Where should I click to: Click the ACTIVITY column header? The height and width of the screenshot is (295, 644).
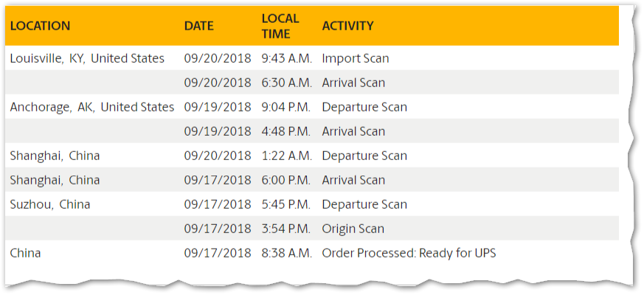click(x=348, y=26)
